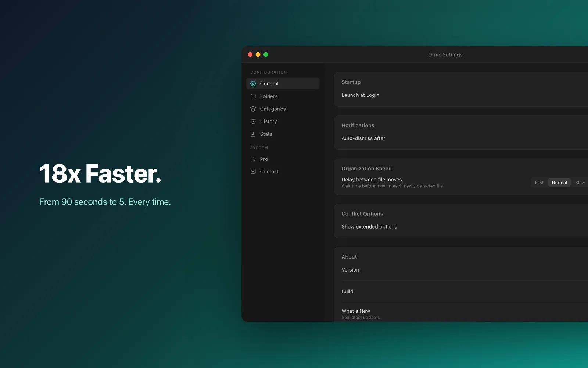Image resolution: width=588 pixels, height=368 pixels.
Task: Click the Launch at Login row
Action: tap(461, 95)
